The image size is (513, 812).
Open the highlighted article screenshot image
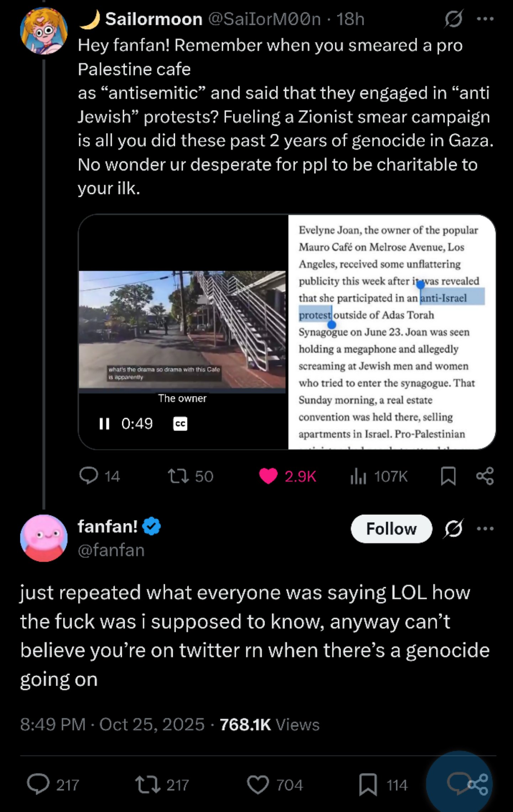click(x=392, y=332)
